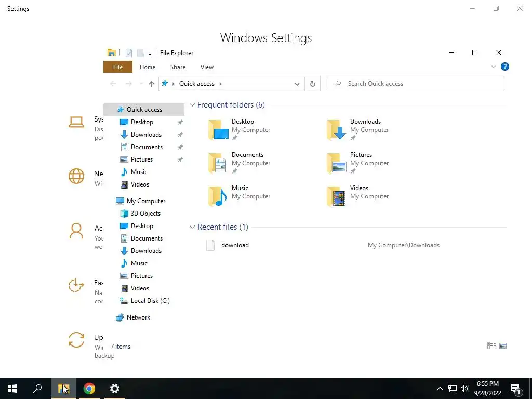Click the Accounts person icon in Settings window
Viewport: 532px width, 399px height.
(x=76, y=231)
